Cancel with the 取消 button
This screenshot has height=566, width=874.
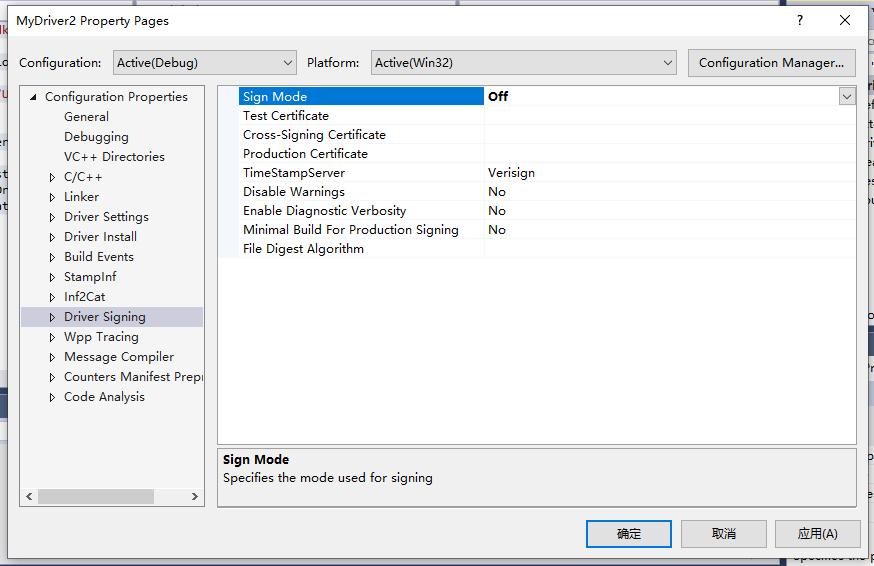(724, 534)
